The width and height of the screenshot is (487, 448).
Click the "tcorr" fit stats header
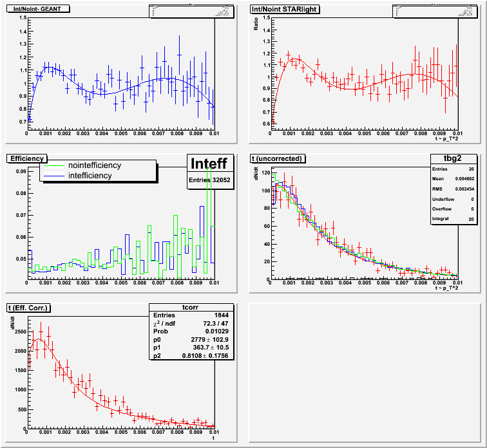(x=191, y=307)
